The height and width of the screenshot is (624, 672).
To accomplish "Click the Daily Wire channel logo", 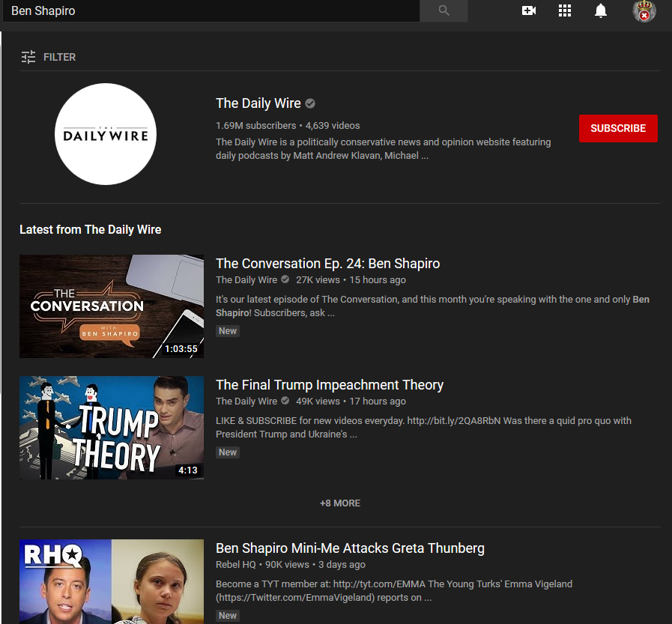I will [106, 134].
